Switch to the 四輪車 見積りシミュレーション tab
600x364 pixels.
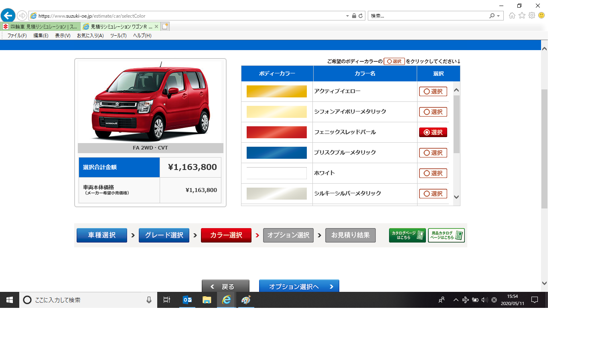pos(40,26)
